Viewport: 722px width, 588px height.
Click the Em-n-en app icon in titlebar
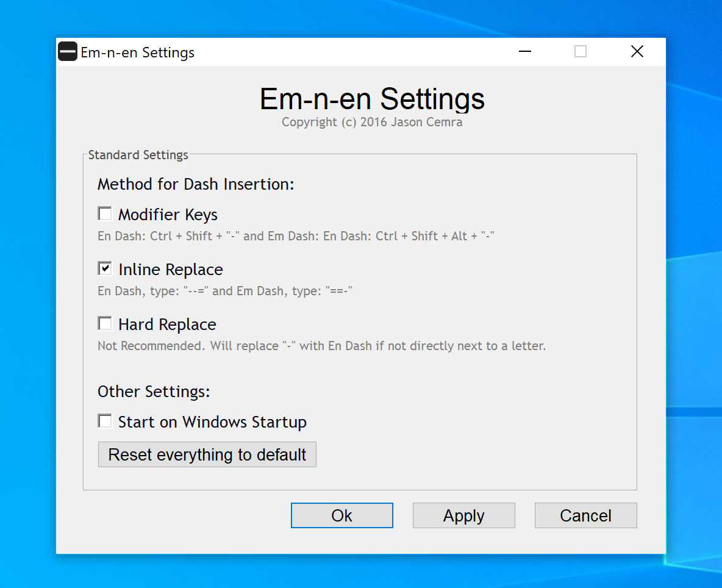click(67, 52)
